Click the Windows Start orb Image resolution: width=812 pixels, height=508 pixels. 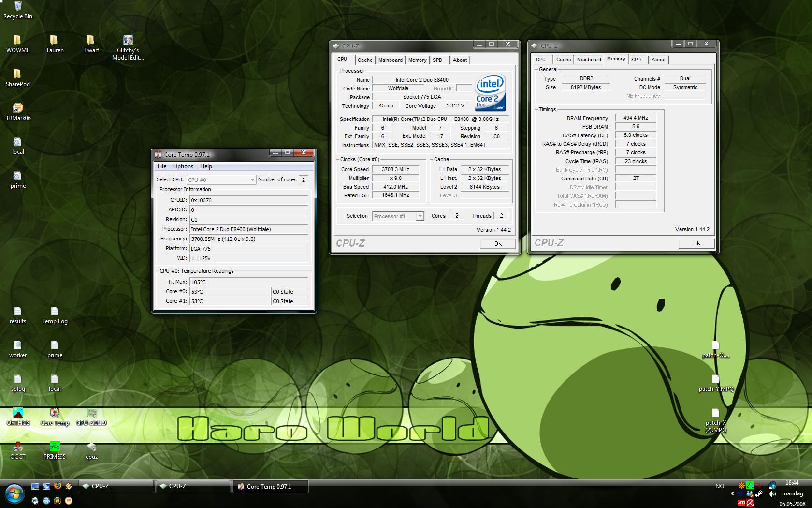click(x=15, y=494)
